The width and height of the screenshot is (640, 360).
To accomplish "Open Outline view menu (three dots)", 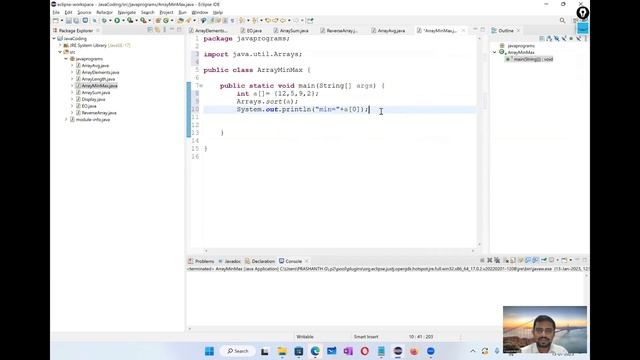I will tap(586, 38).
